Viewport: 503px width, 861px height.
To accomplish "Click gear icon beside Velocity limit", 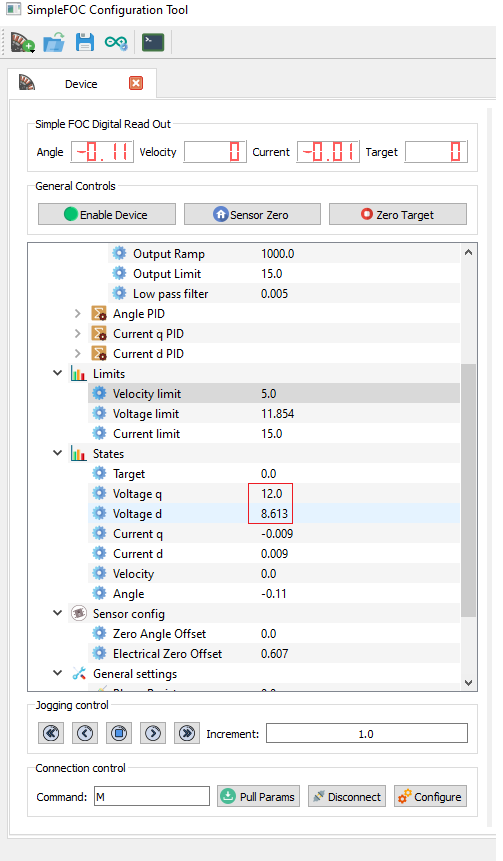I will 99,393.
